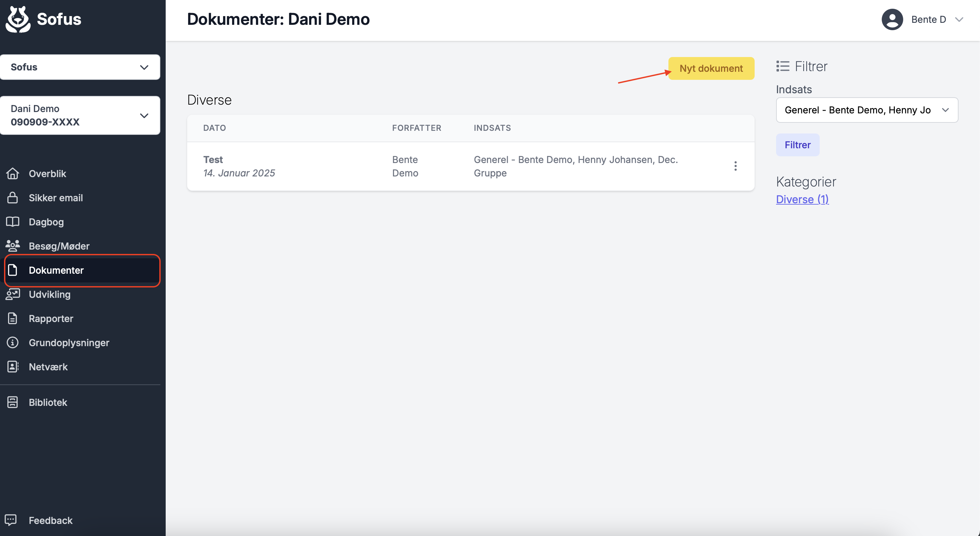
Task: Click the Bente D user avatar
Action: [892, 19]
